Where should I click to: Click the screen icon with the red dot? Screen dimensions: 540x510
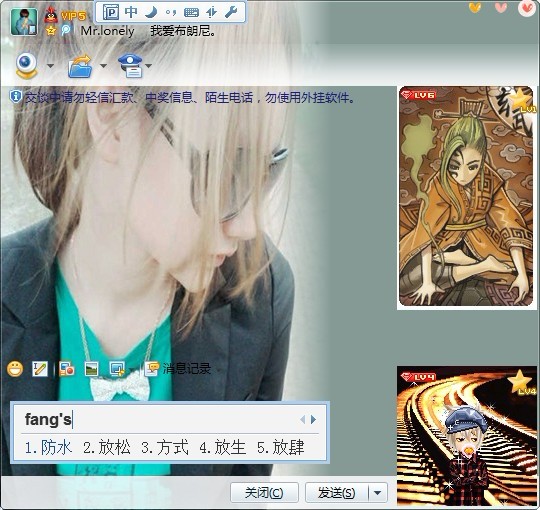66,369
